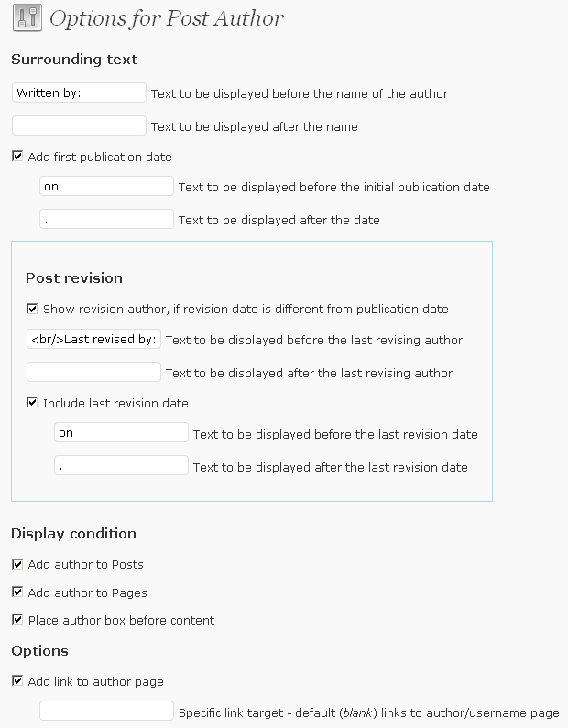
Task: Focus field after the last revising author
Action: point(93,373)
